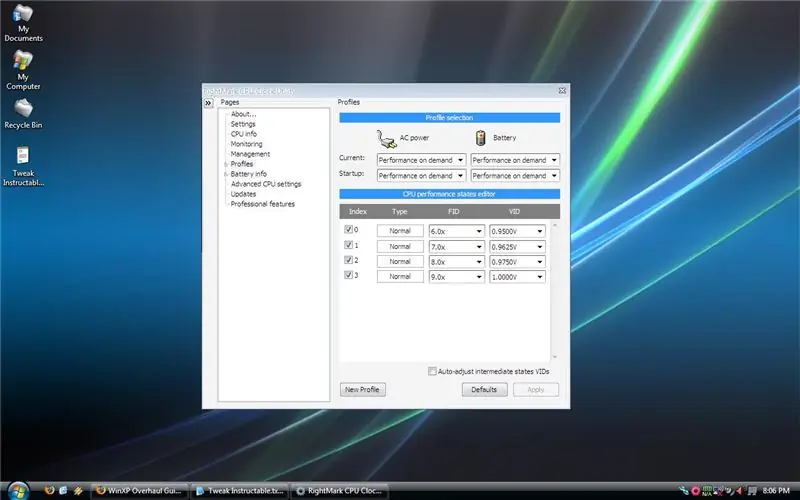Click the green N/A tray icon
800x500 pixels.
pyautogui.click(x=707, y=491)
